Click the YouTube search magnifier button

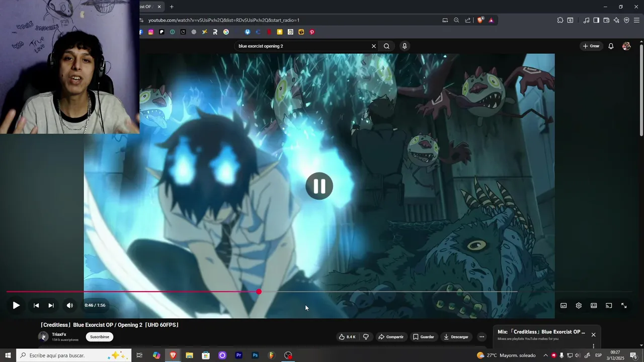click(x=386, y=46)
